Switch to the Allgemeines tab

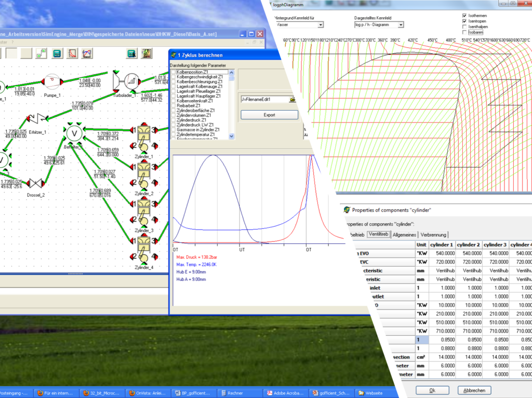tap(404, 235)
